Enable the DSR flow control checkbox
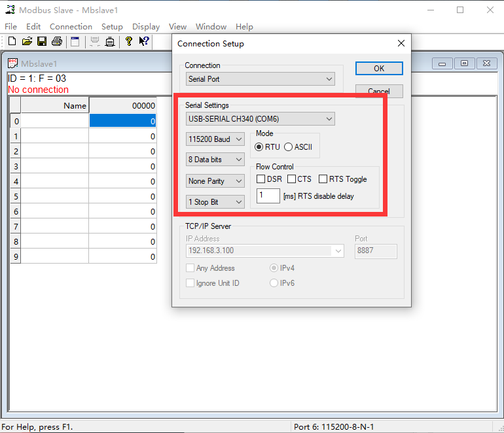The height and width of the screenshot is (433, 504). tap(261, 179)
